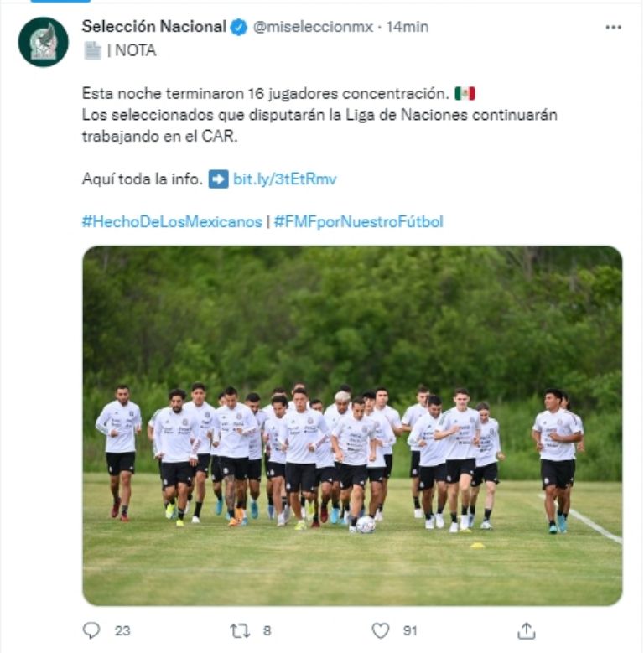Click the blue right-arrow emoji
The image size is (644, 653).
tap(218, 179)
